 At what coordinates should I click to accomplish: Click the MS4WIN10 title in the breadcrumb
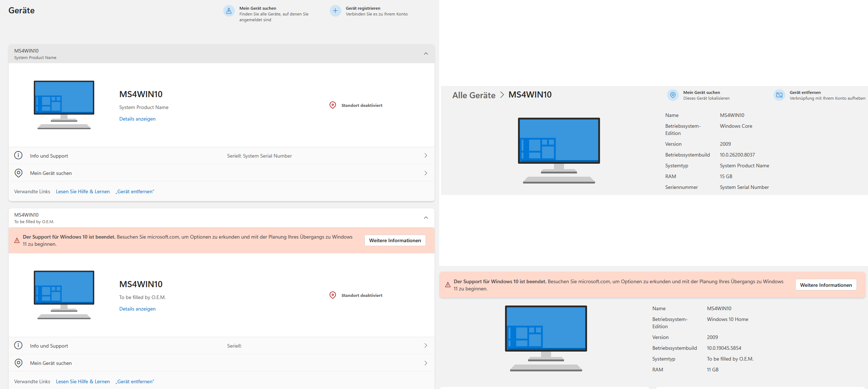pyautogui.click(x=530, y=95)
